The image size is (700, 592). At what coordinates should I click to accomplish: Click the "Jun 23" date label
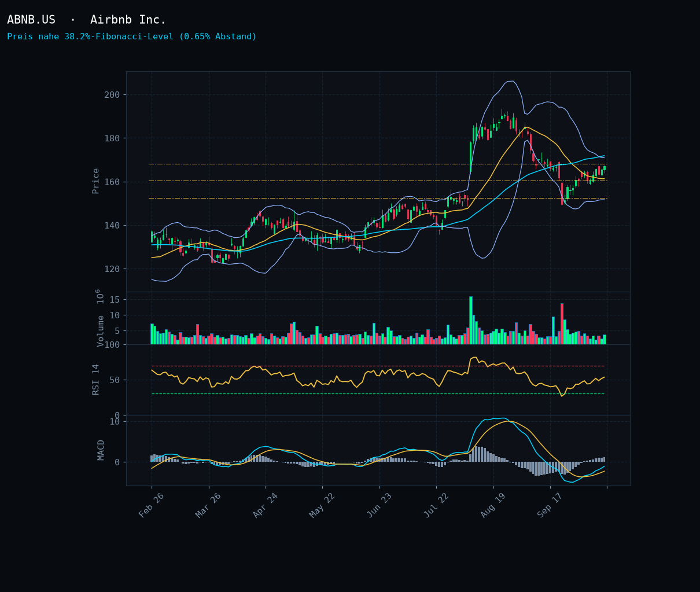pos(380,505)
